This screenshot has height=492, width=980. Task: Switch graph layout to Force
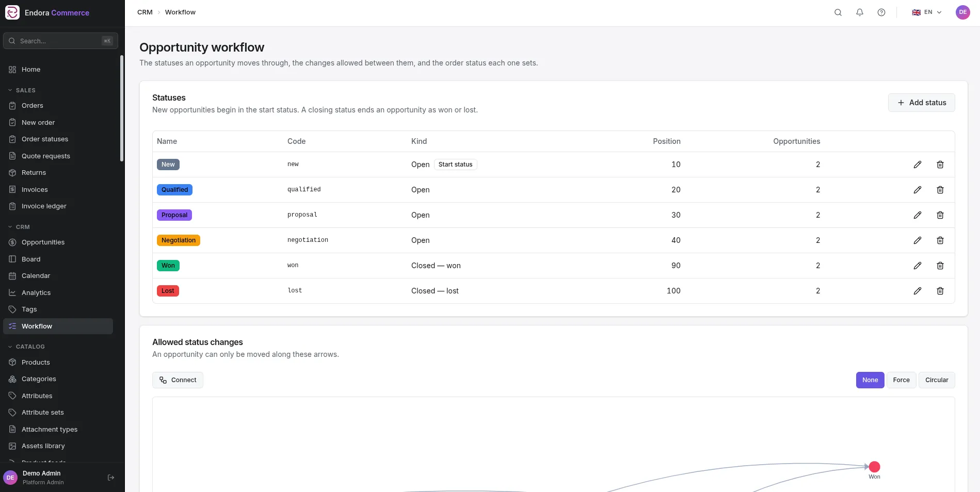point(902,380)
